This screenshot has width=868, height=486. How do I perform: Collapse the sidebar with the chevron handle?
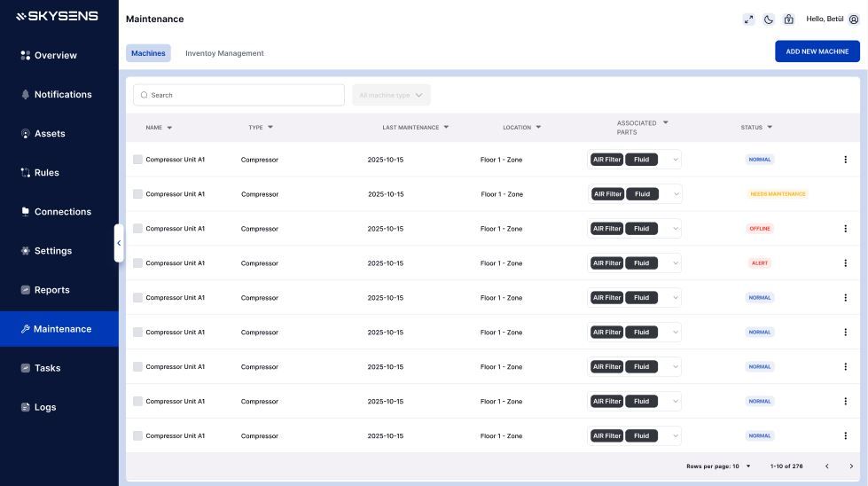tap(119, 243)
